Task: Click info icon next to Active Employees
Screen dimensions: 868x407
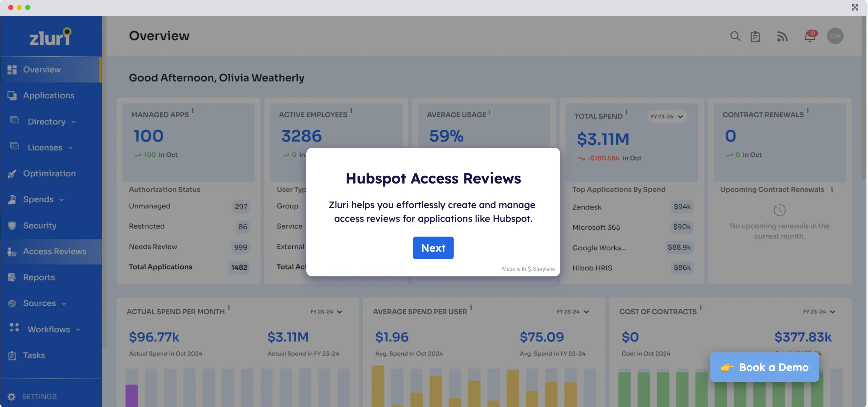Action: tap(351, 110)
